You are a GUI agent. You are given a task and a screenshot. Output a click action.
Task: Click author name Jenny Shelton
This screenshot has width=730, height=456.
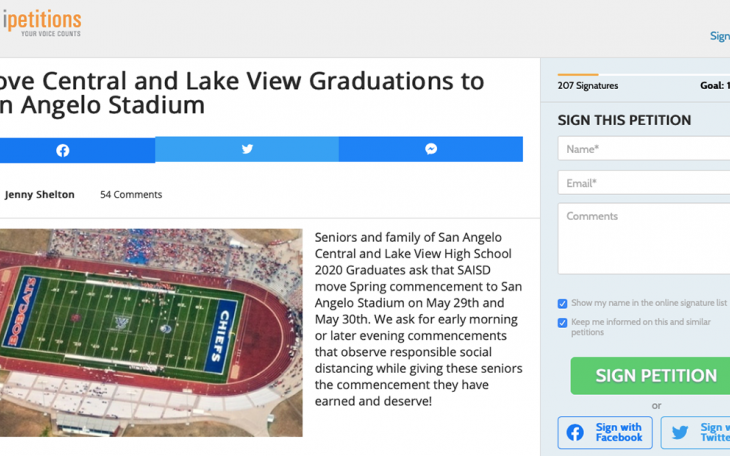40,195
